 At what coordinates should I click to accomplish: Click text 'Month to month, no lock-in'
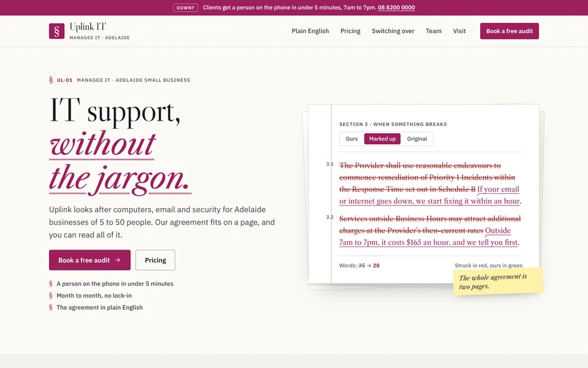pos(94,296)
